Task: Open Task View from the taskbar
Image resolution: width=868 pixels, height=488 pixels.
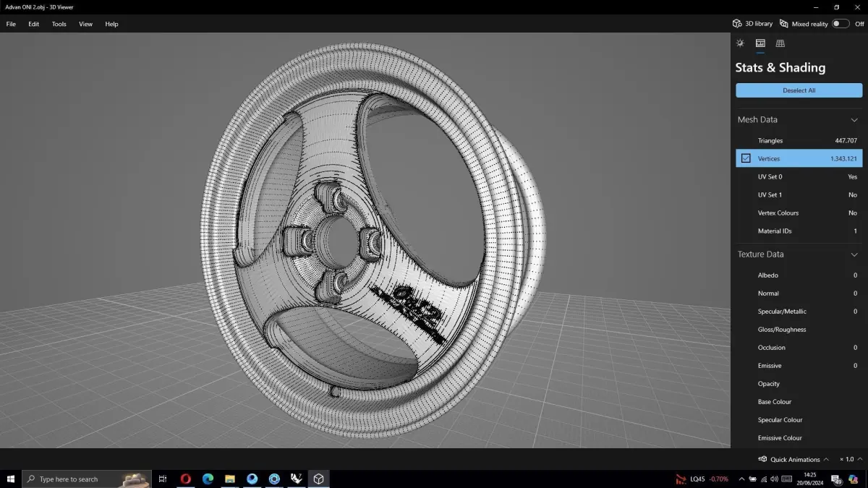Action: 163,479
